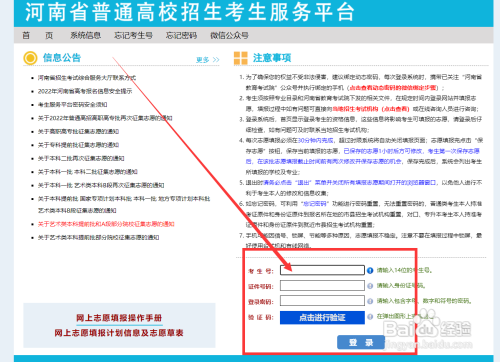This screenshot has height=362, width=500.
Task: Open notice 关于2022年普通高招高职高专批再次征集志愿的通知
Action: (105, 118)
